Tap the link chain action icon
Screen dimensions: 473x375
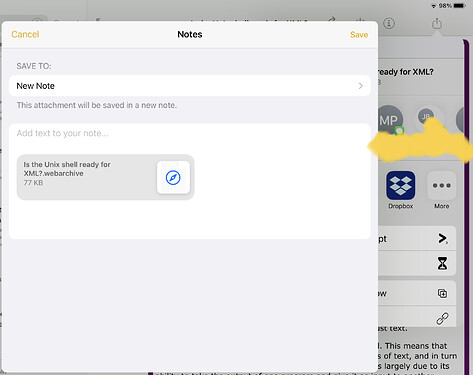click(x=442, y=319)
